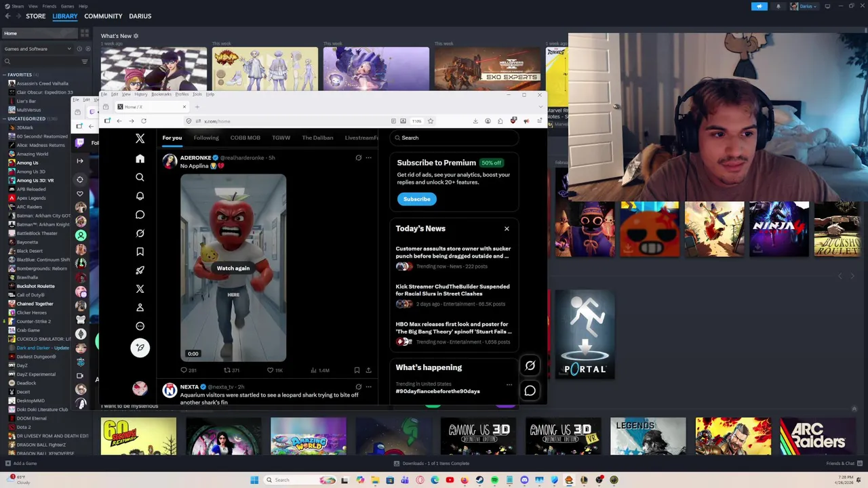Screen dimensions: 868x488
Task: Open Steam COMMUNITY tab
Action: coord(103,16)
